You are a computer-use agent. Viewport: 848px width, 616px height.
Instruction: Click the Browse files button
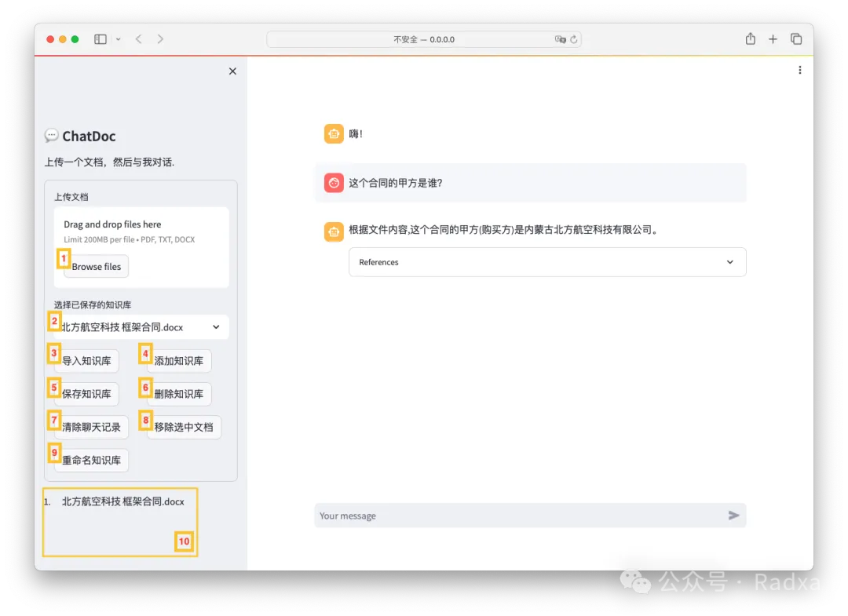[x=97, y=266]
